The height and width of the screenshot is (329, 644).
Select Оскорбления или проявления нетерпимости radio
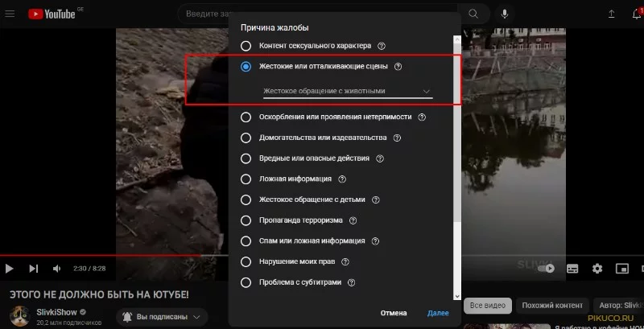click(246, 117)
